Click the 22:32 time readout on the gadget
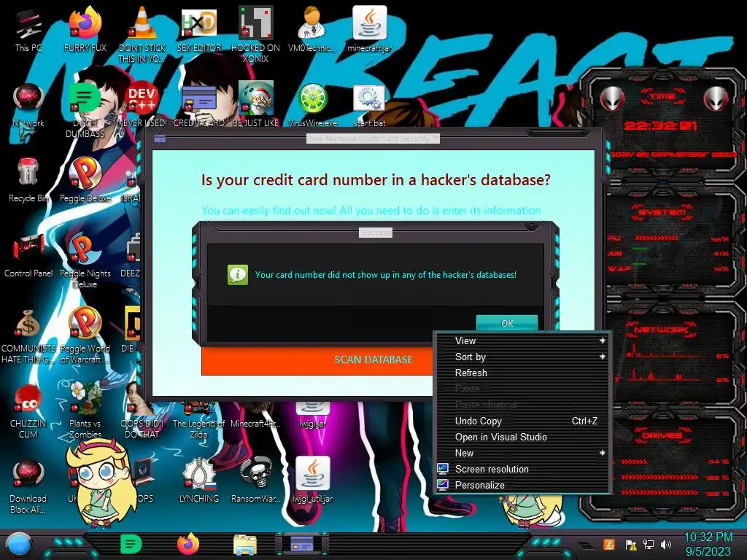The width and height of the screenshot is (747, 560). (660, 125)
